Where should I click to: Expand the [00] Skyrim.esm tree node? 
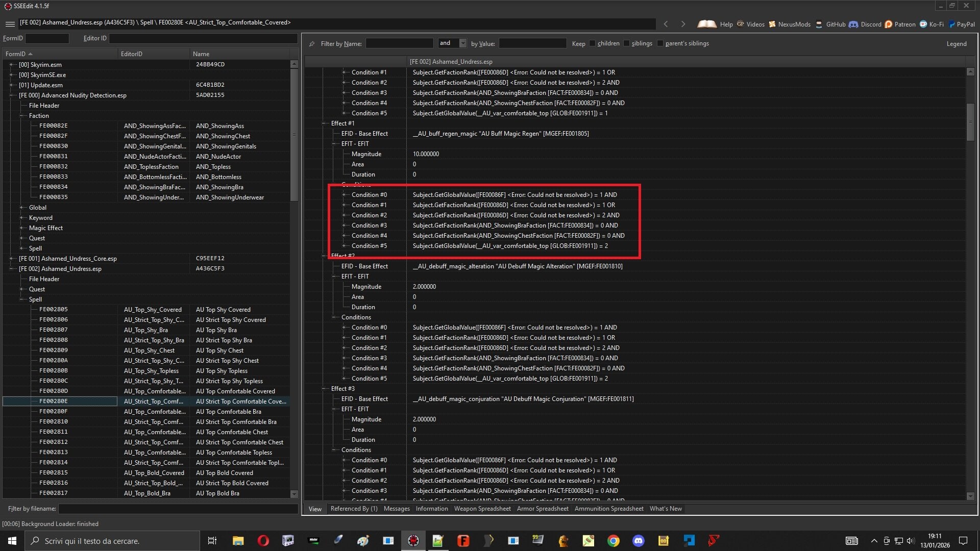(x=11, y=65)
